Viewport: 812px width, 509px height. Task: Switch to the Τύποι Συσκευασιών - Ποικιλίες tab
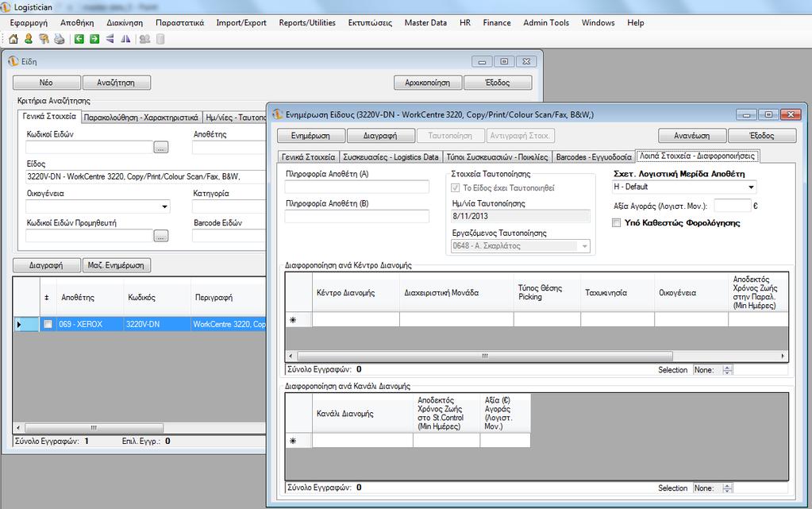pyautogui.click(x=497, y=157)
